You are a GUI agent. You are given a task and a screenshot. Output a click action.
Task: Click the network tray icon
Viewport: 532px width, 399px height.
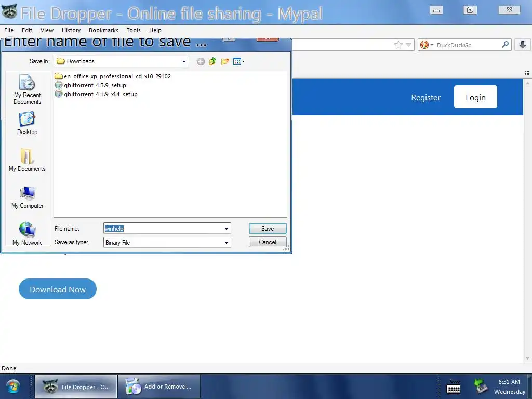point(481,386)
